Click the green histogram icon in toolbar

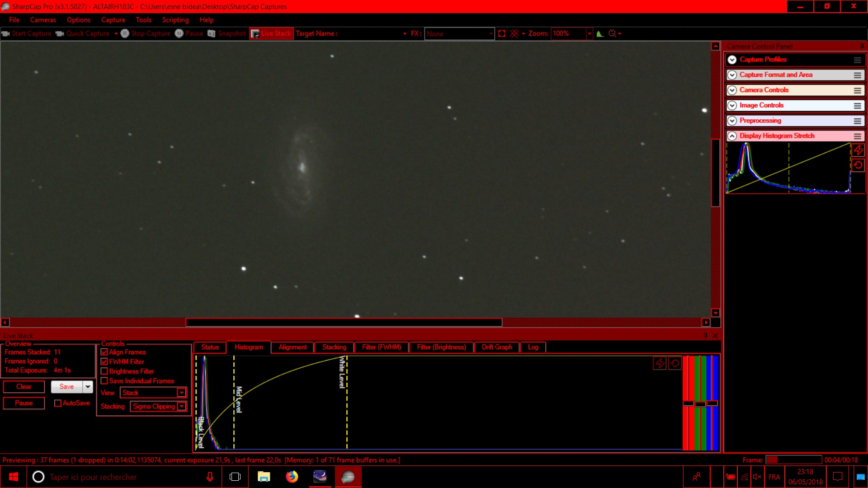(600, 33)
